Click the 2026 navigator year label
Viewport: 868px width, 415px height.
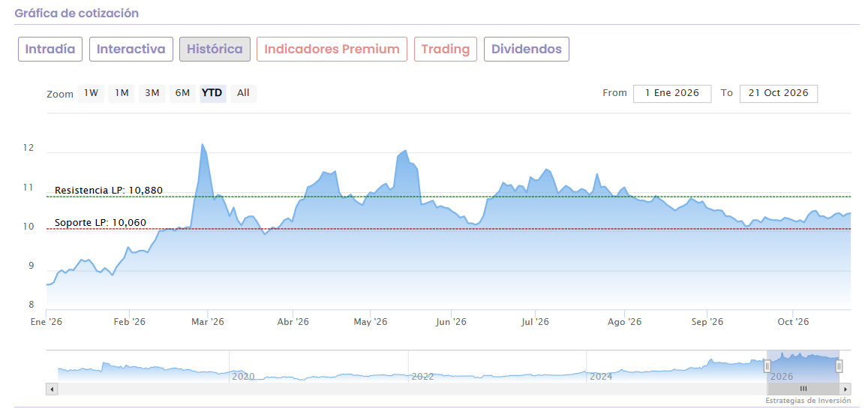782,377
